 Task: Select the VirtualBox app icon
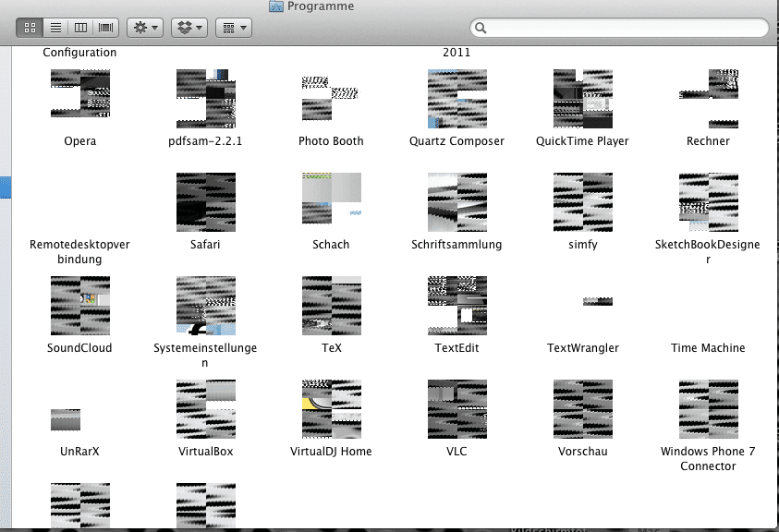click(x=206, y=409)
